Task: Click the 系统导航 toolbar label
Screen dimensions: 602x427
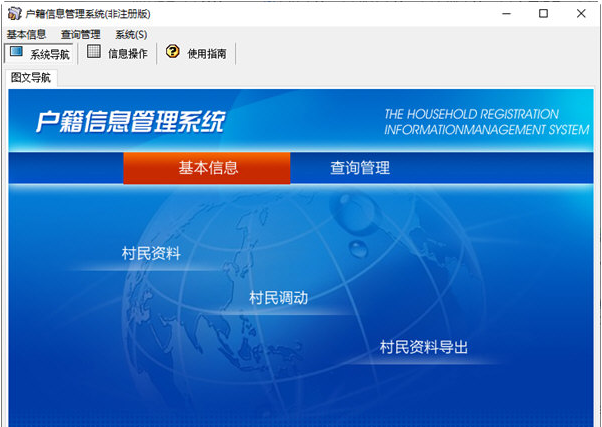Action: (50, 54)
